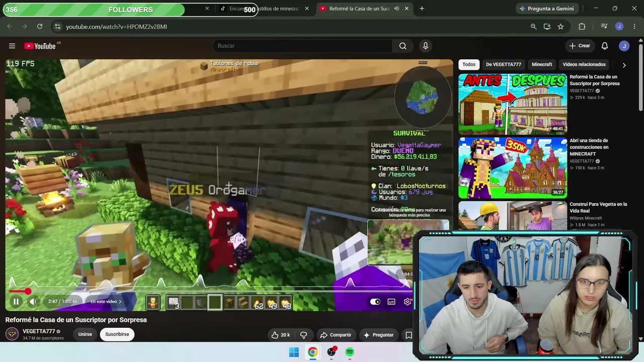
Task: Click the search magnifier button
Action: 403,46
